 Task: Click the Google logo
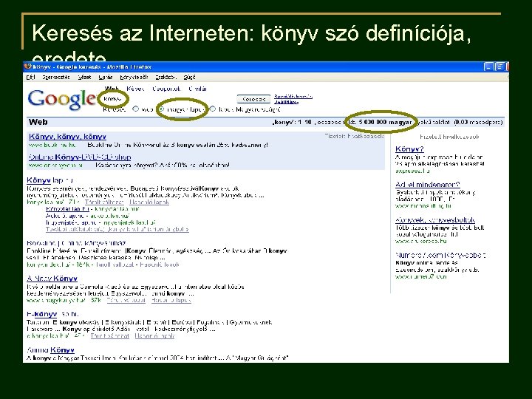click(x=62, y=100)
